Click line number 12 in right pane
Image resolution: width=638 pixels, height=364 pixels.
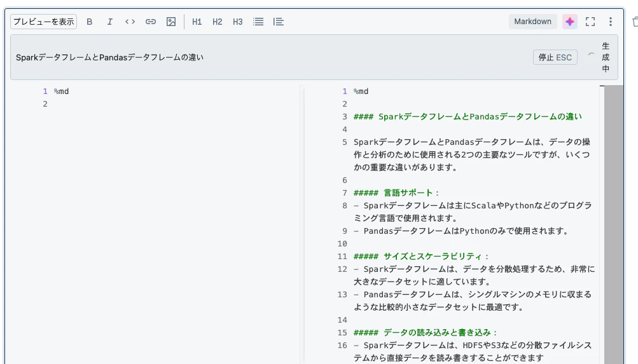coord(342,269)
